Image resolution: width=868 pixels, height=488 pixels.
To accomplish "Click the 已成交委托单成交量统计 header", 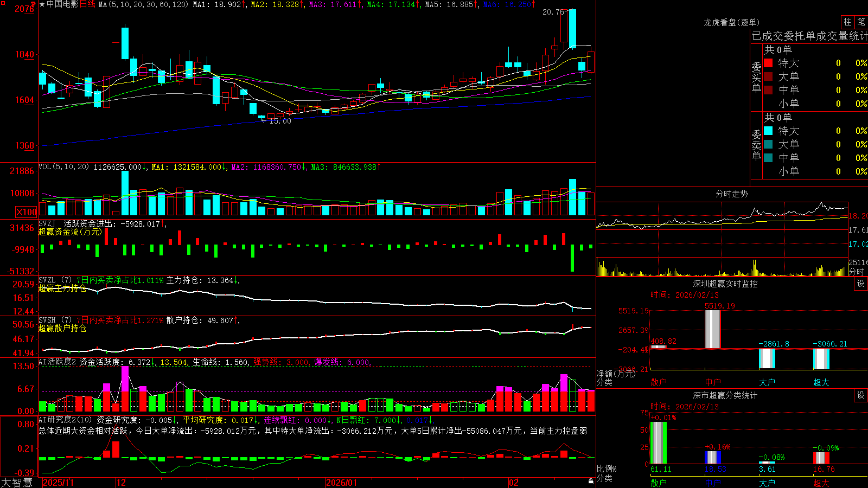I will 809,36.
